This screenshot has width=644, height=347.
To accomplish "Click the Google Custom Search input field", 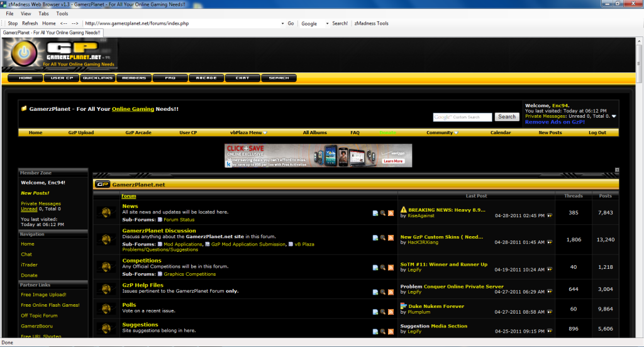I will coord(462,117).
